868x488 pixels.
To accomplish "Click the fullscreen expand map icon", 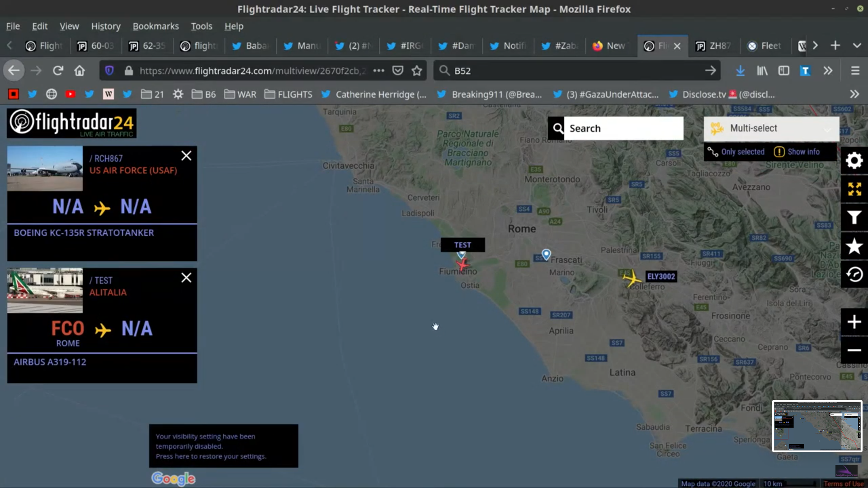I will click(x=854, y=189).
